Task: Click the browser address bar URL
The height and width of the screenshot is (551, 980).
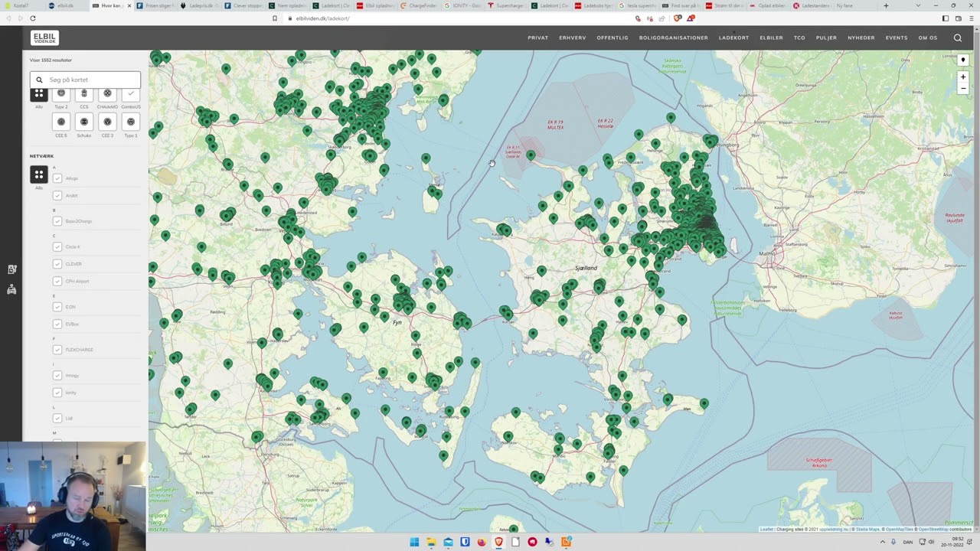Action: pyautogui.click(x=322, y=18)
